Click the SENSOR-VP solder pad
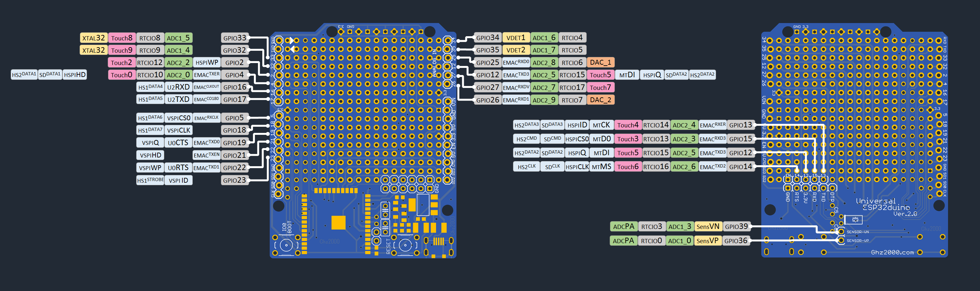 click(x=841, y=241)
